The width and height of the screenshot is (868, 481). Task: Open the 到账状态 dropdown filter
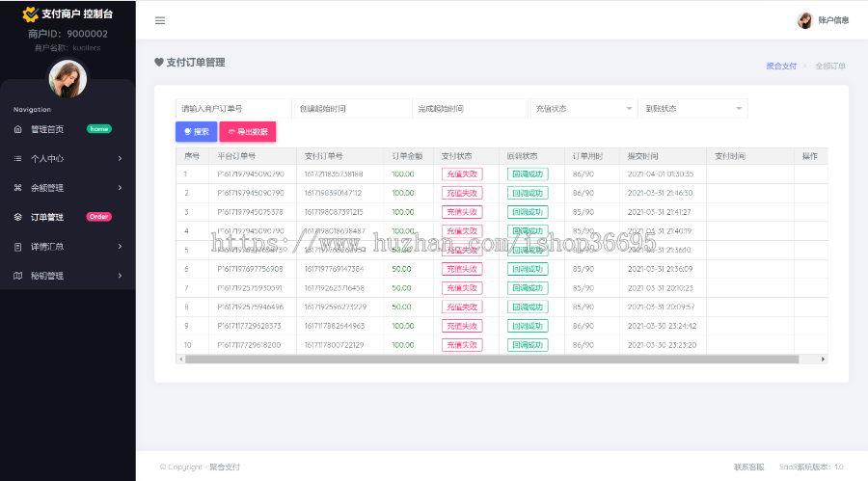click(x=692, y=109)
